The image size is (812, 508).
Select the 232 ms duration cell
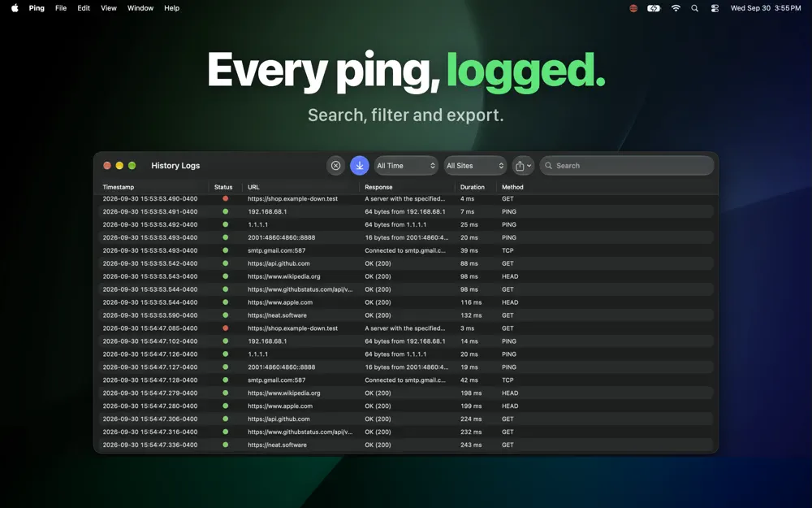coord(471,432)
